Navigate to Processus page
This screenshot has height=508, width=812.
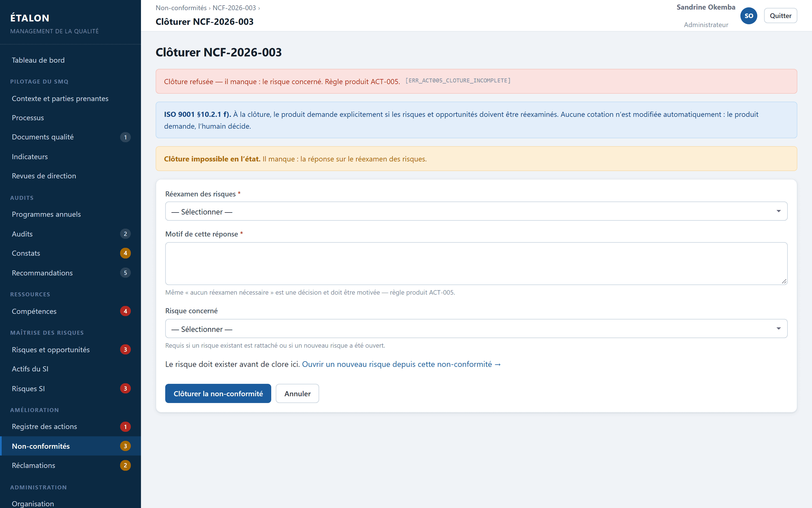[x=70, y=118]
